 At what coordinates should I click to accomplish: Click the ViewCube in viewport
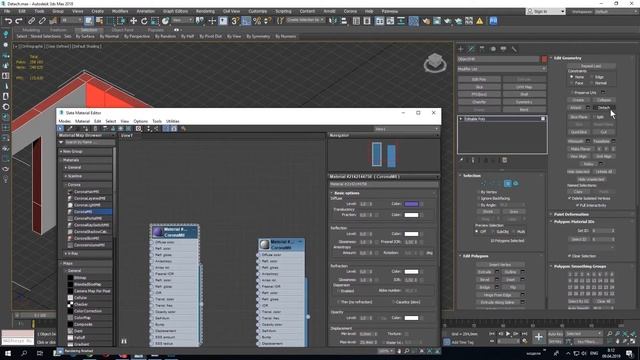click(435, 63)
